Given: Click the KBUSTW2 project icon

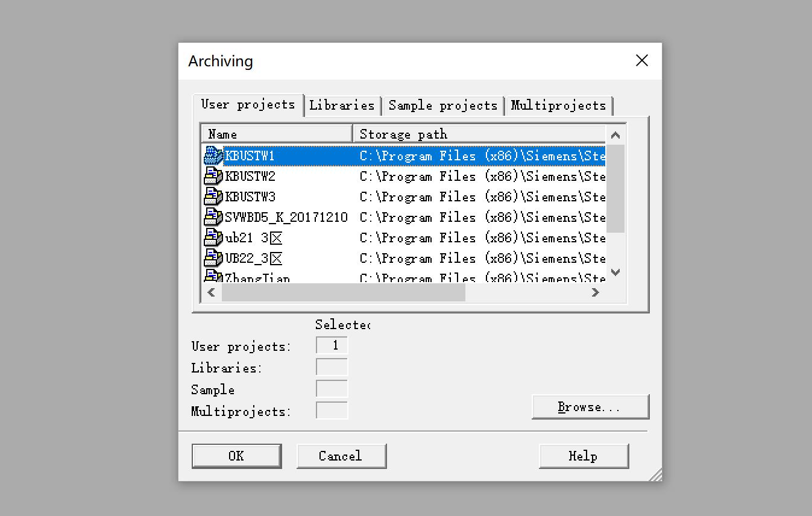Looking at the screenshot, I should (x=213, y=177).
